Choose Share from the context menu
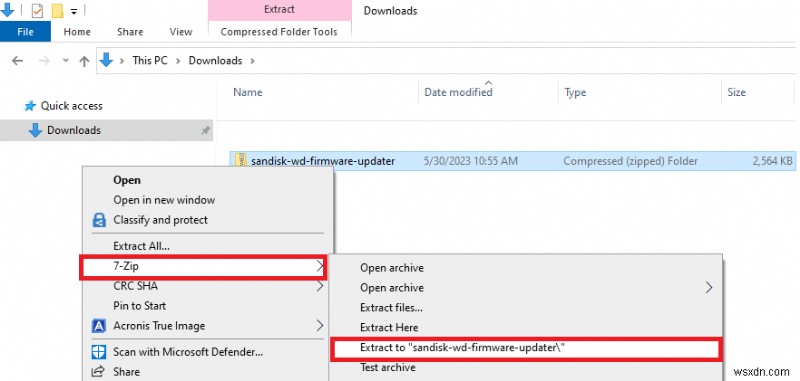 click(x=126, y=372)
